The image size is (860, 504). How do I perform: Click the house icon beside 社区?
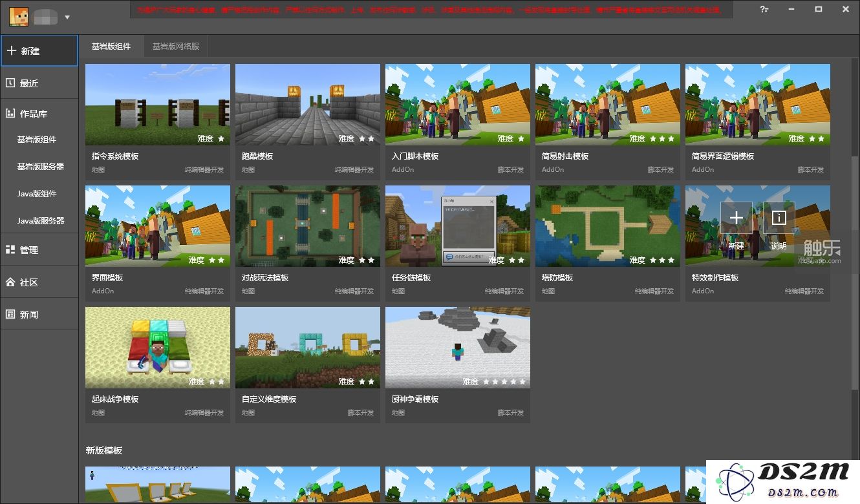point(10,282)
